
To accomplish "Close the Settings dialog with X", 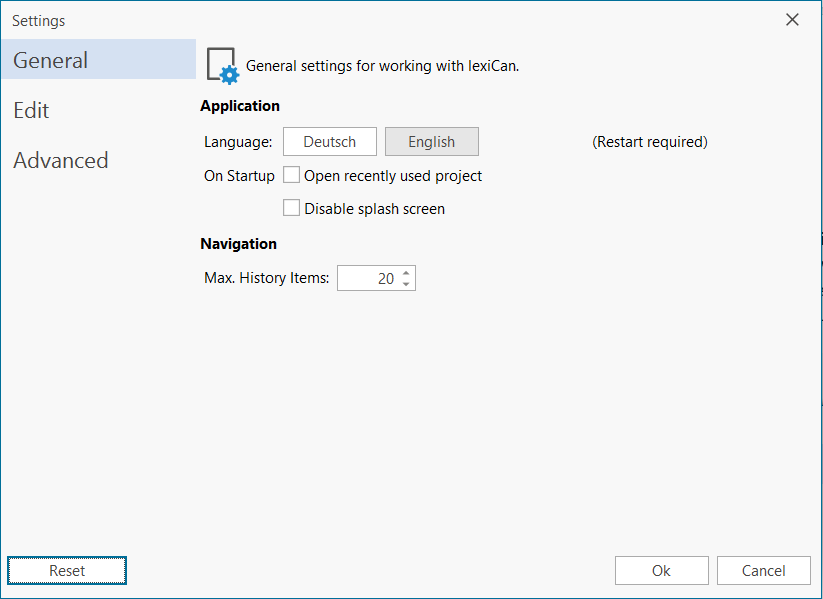I will point(792,20).
